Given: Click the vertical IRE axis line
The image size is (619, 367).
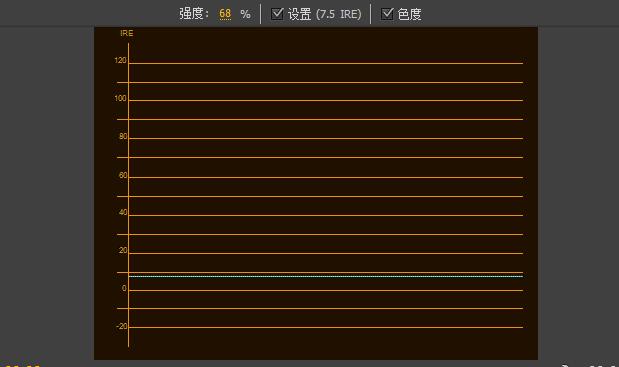Looking at the screenshot, I should point(128,195).
